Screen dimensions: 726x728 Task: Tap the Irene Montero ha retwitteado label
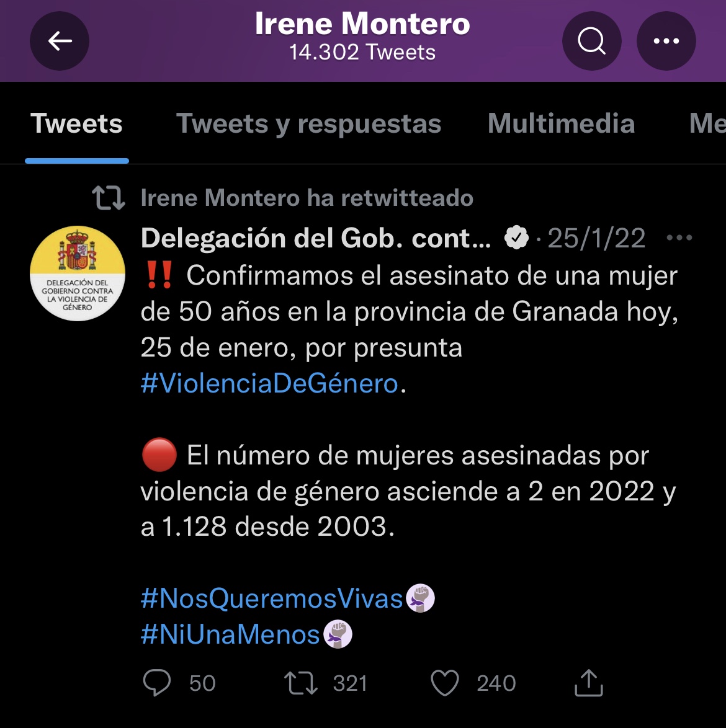coord(307,198)
